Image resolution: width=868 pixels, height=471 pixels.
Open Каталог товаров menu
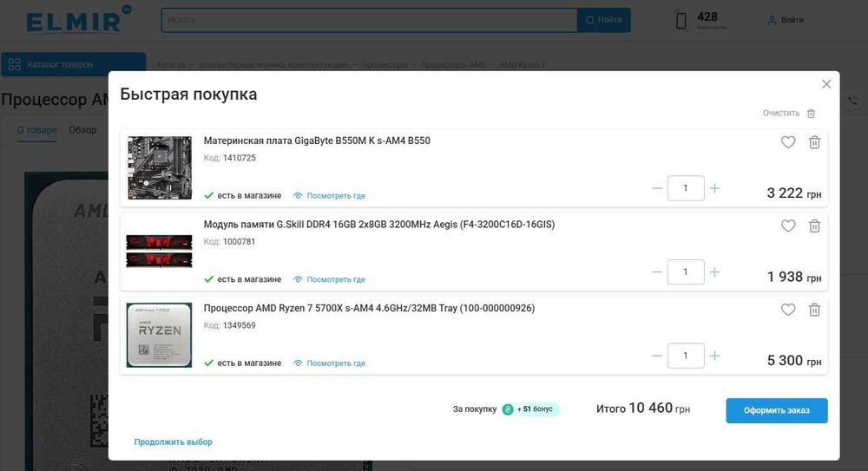tap(74, 64)
